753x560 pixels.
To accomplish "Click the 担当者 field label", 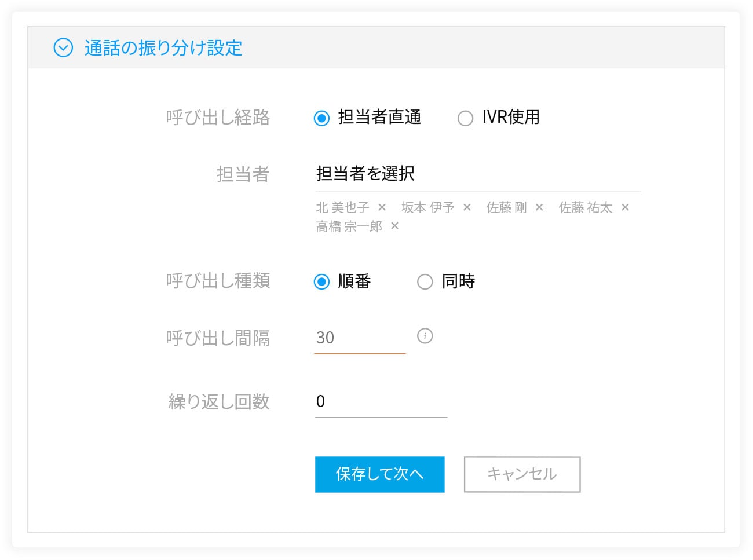I will tap(243, 174).
